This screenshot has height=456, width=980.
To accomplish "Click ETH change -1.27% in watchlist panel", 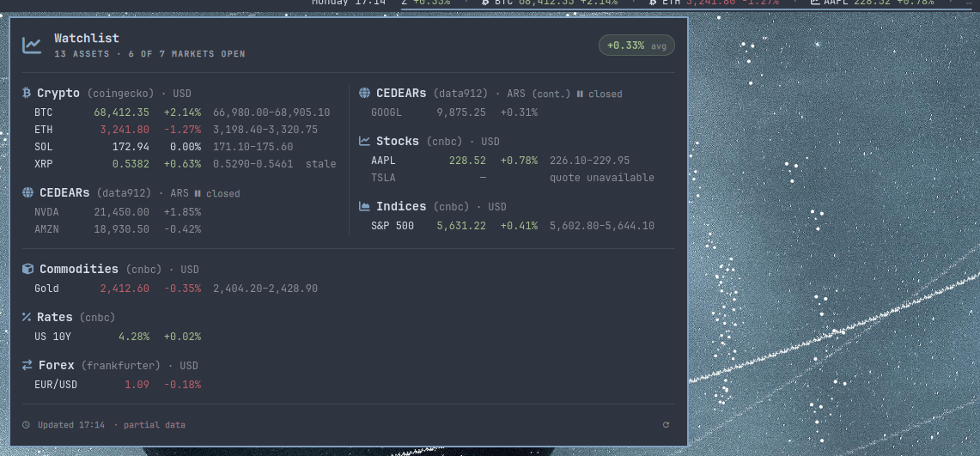I will click(182, 130).
